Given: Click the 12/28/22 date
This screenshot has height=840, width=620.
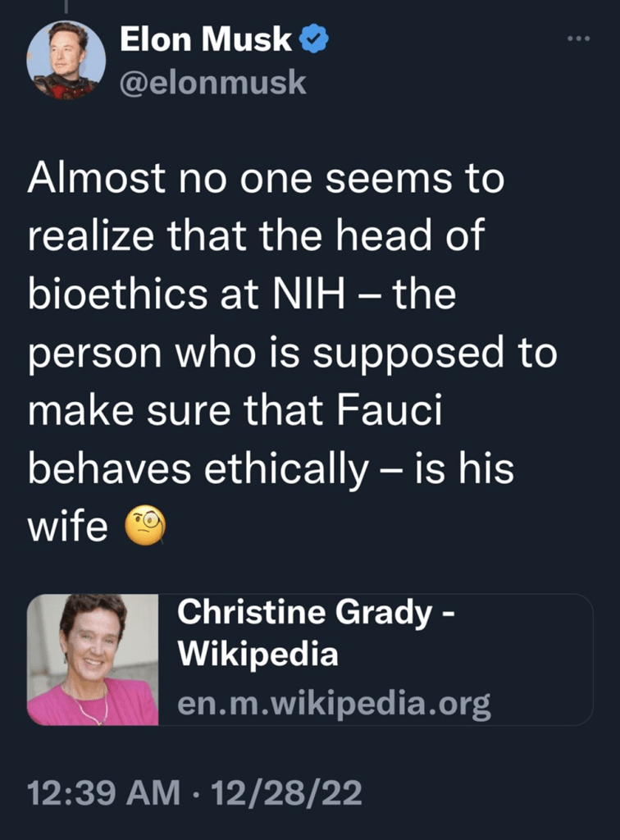Looking at the screenshot, I should (285, 795).
